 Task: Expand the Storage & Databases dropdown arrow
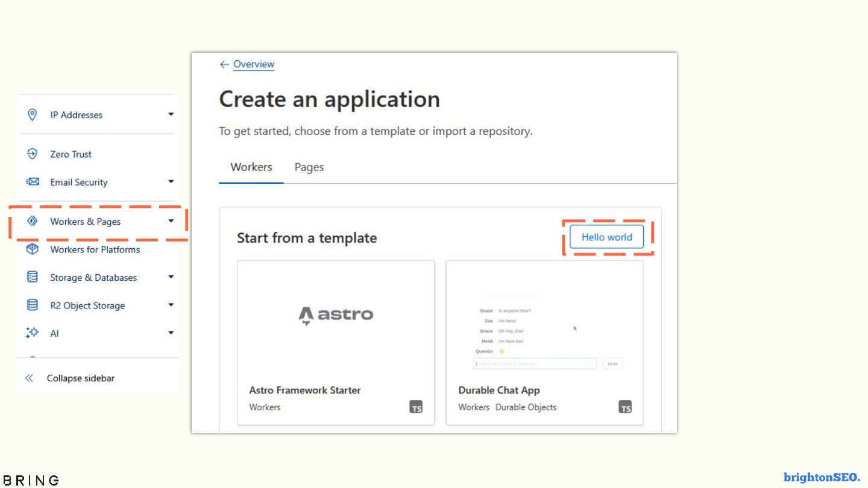point(171,277)
